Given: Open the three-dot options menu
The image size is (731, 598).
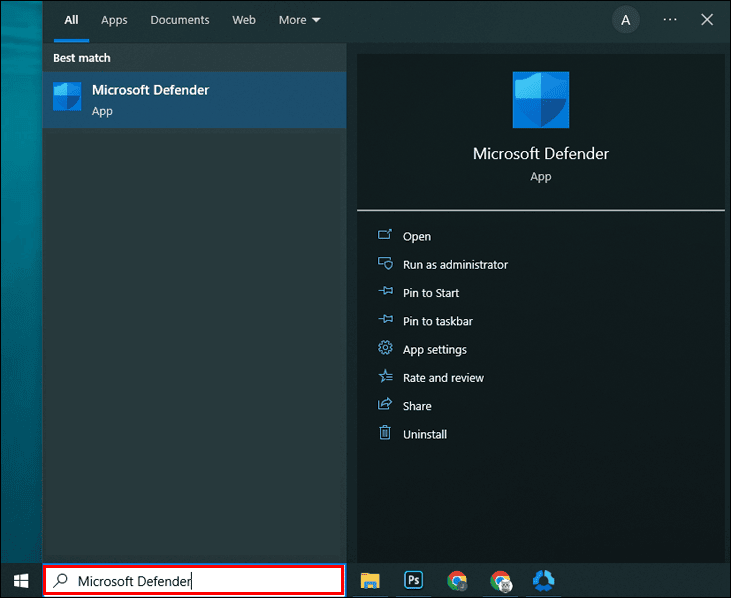Looking at the screenshot, I should [670, 20].
